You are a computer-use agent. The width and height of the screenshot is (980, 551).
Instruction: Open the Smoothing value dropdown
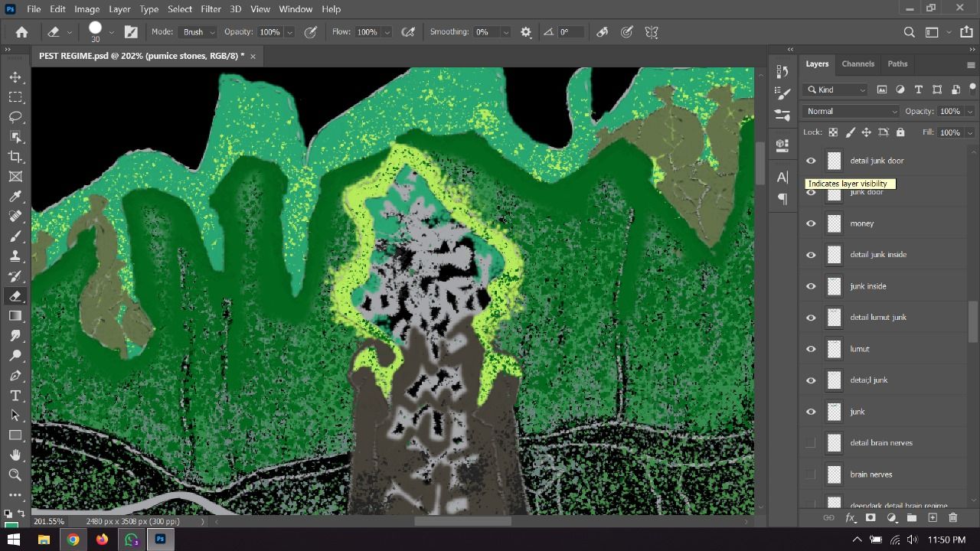tap(505, 32)
